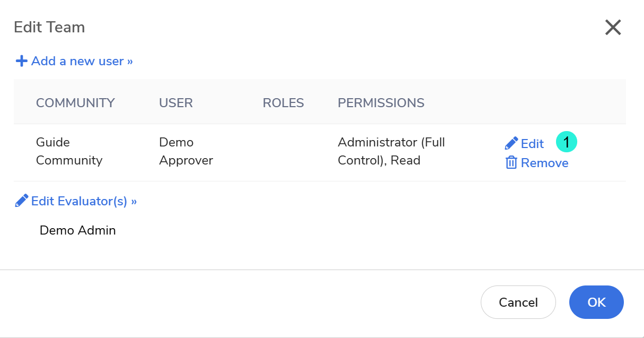Click the ROLES column header
Screen dimensions: 644x338
pos(284,103)
